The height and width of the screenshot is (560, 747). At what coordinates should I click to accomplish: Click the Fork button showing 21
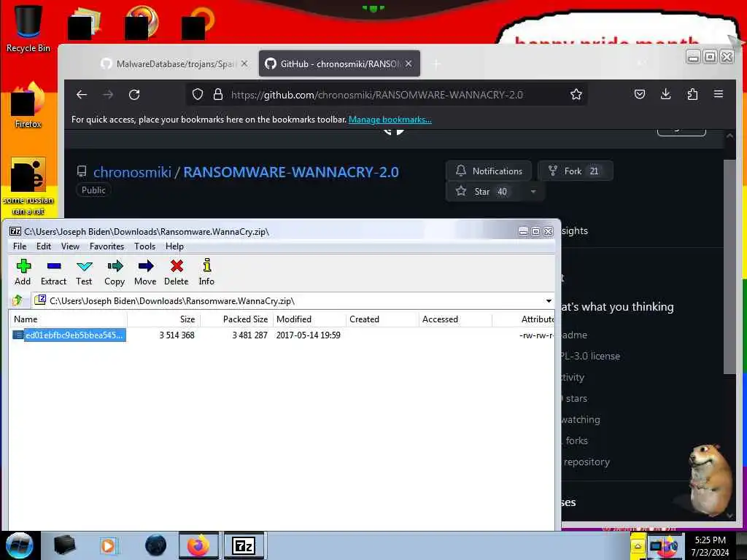coord(575,171)
